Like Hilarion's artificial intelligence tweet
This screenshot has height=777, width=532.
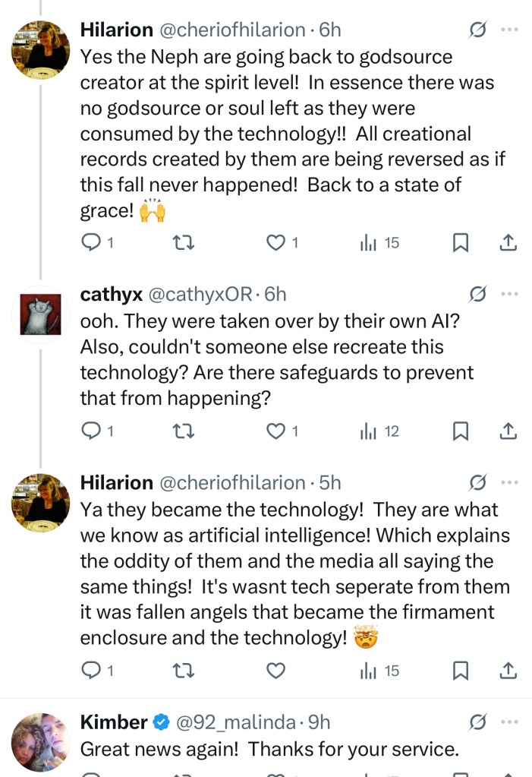pos(277,671)
